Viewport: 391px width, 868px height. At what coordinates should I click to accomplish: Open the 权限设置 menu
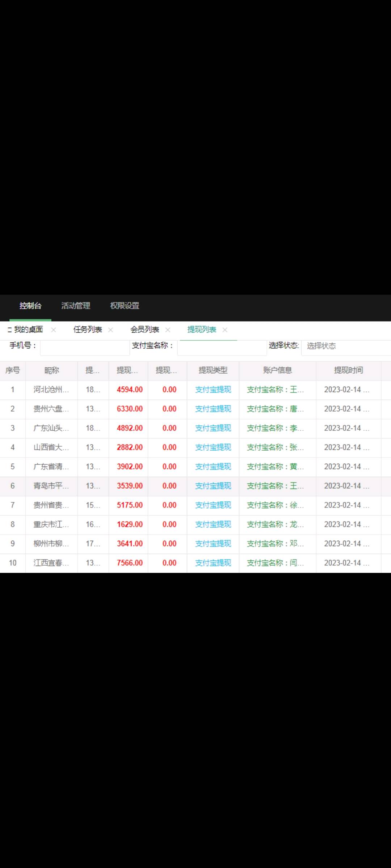tap(125, 306)
